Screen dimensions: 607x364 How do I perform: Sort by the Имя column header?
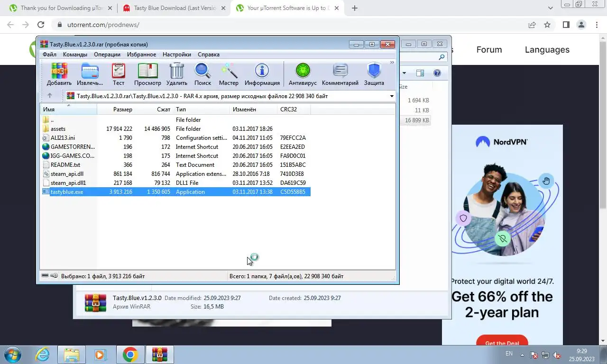(x=68, y=109)
